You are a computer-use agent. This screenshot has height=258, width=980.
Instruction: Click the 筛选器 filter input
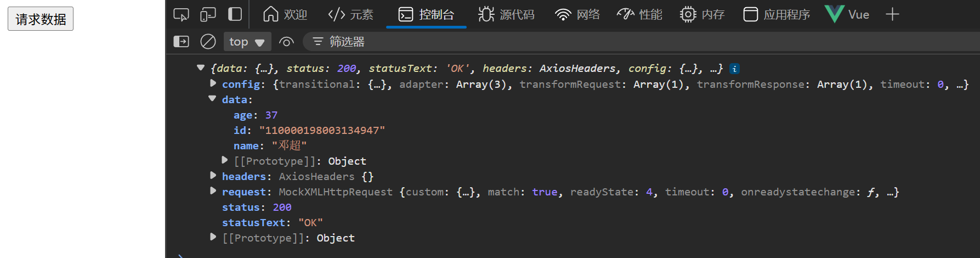(494, 42)
